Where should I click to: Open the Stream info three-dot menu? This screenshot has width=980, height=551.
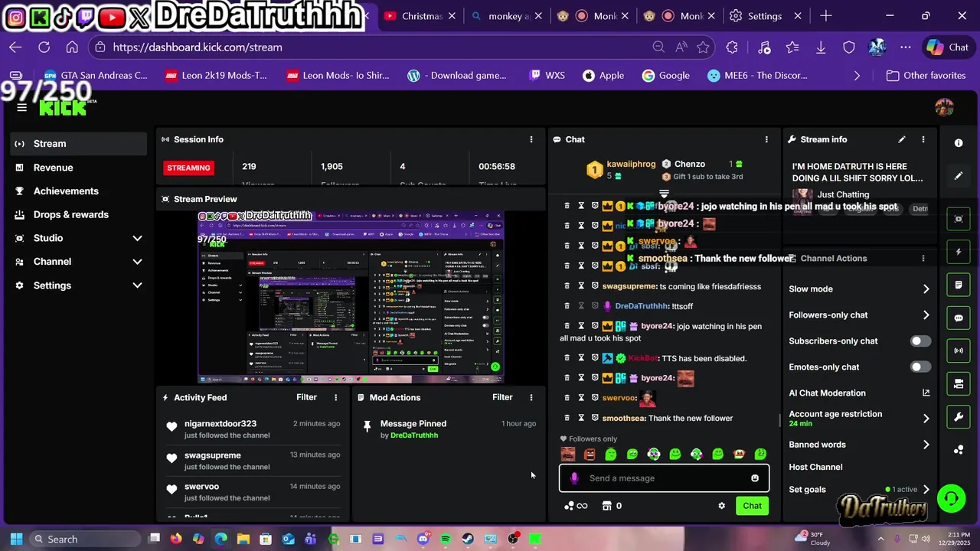923,139
